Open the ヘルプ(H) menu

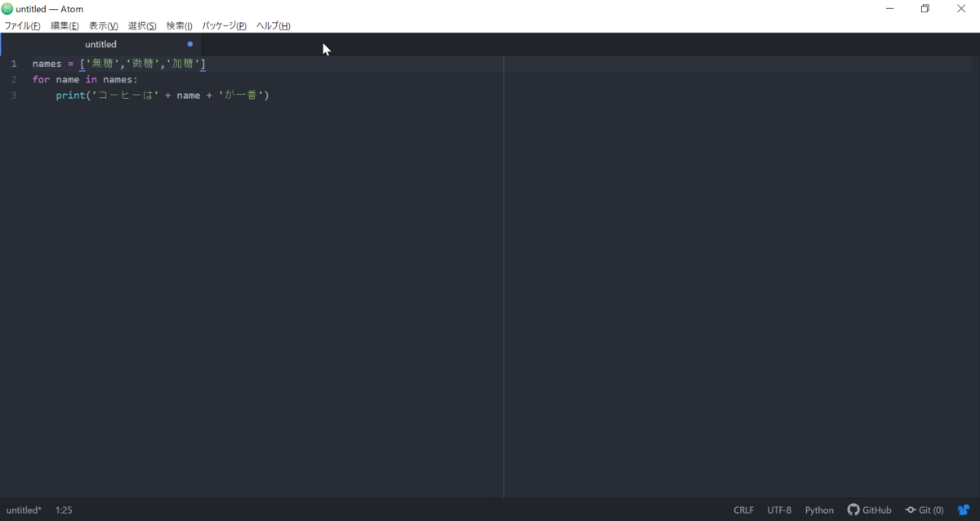click(273, 26)
